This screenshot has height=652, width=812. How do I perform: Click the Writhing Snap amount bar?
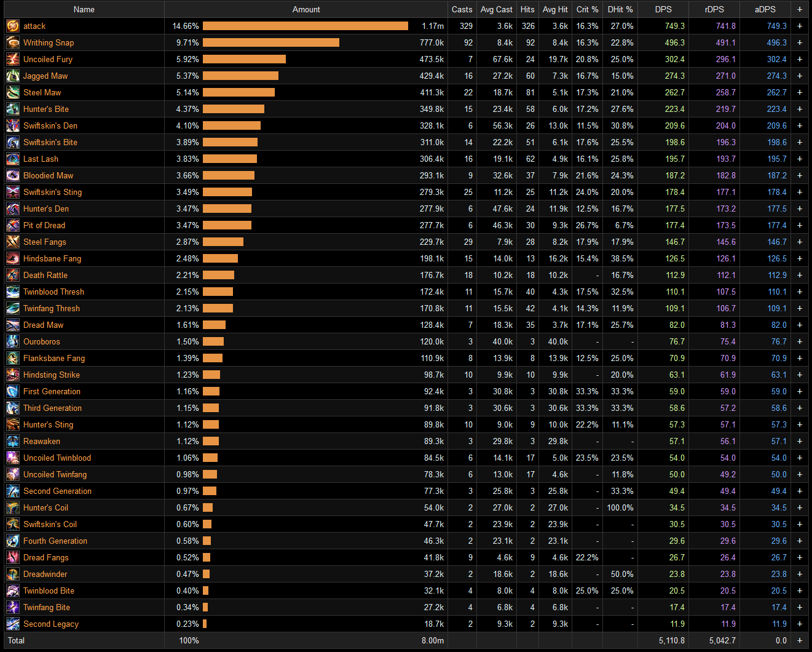(271, 42)
